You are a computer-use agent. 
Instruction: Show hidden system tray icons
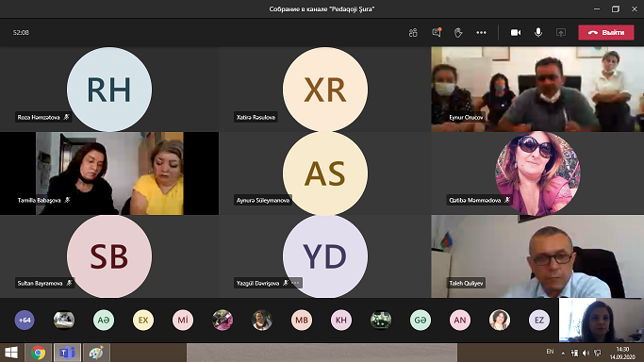(563, 353)
